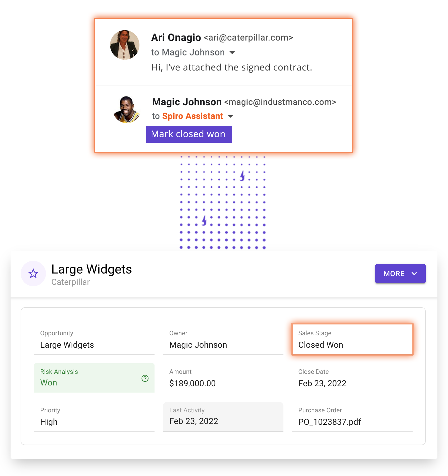Screen dimensions: 448x476
Task: Expand recipient details next to Spiro Assistant
Action: 231,116
